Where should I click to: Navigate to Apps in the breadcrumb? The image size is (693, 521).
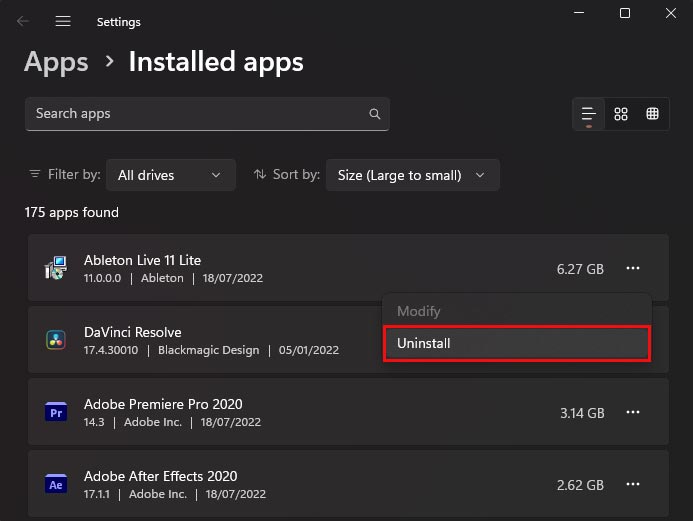pos(56,62)
